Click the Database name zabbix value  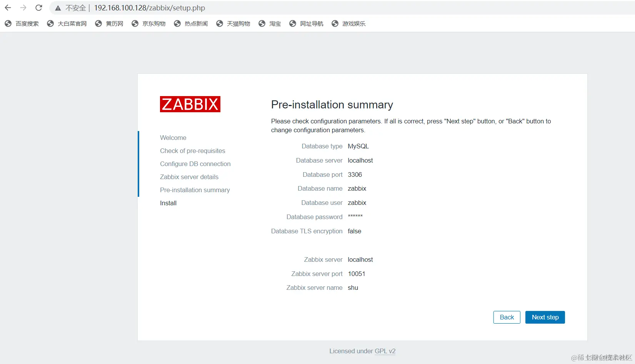[x=357, y=188]
